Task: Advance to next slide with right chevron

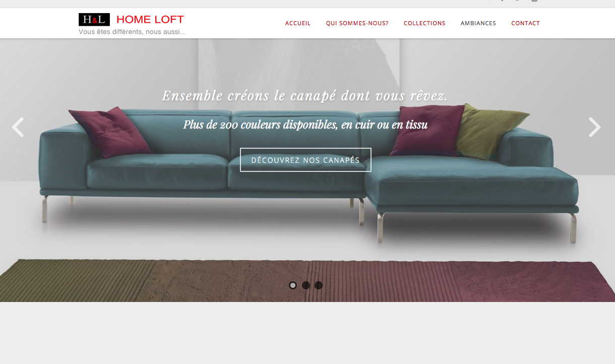Action: (x=595, y=127)
